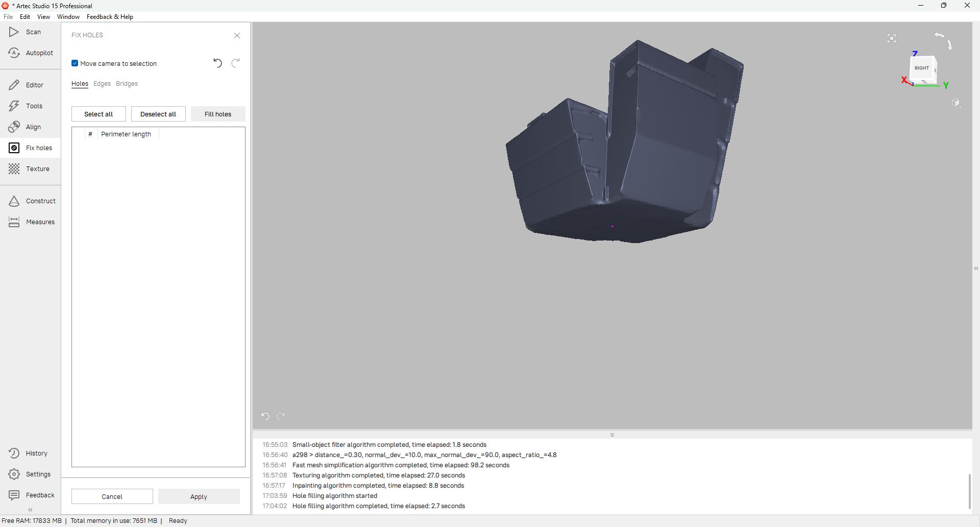Click the undo arrow in the 3D viewport
Image resolution: width=980 pixels, height=527 pixels.
pyautogui.click(x=265, y=416)
